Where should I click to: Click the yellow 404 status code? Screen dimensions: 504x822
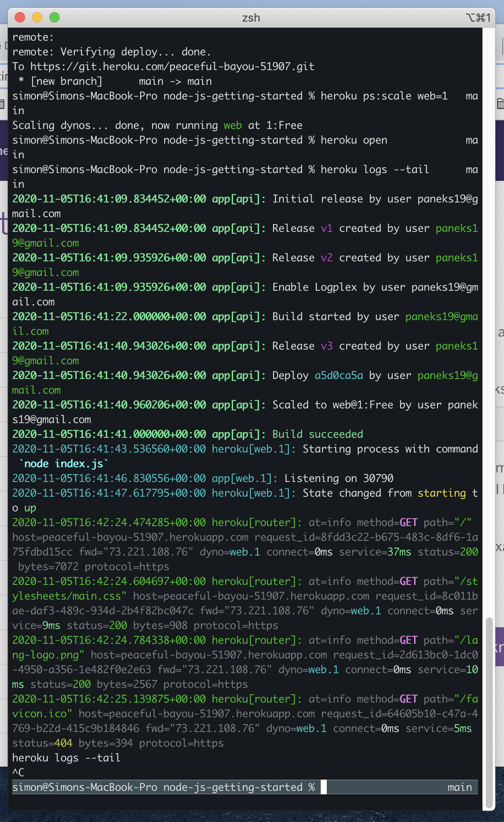[x=64, y=743]
